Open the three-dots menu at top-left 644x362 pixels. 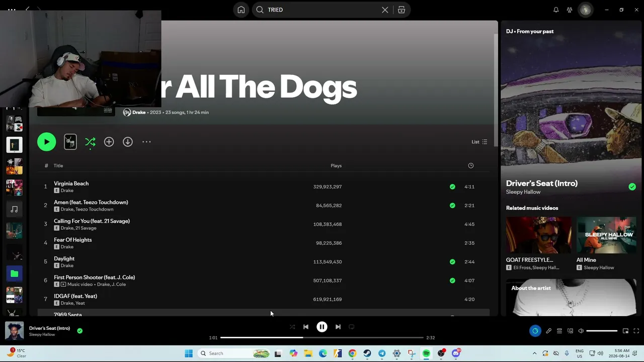[12, 10]
